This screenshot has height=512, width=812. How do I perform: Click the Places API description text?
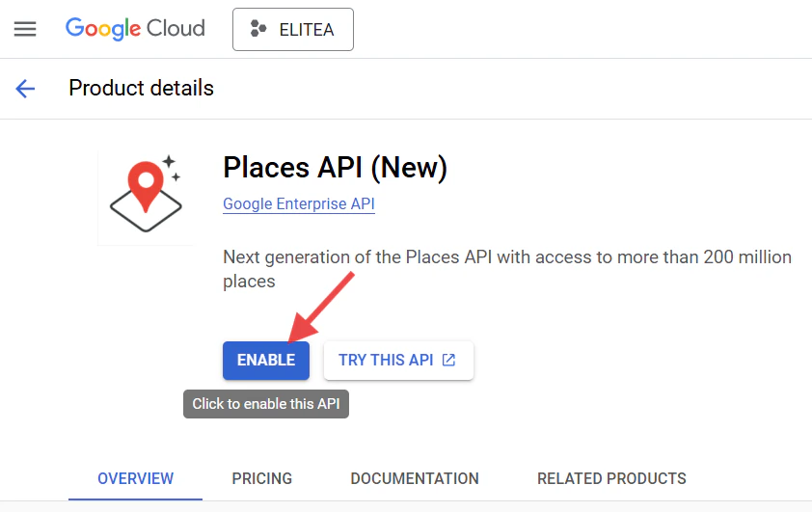pos(507,269)
